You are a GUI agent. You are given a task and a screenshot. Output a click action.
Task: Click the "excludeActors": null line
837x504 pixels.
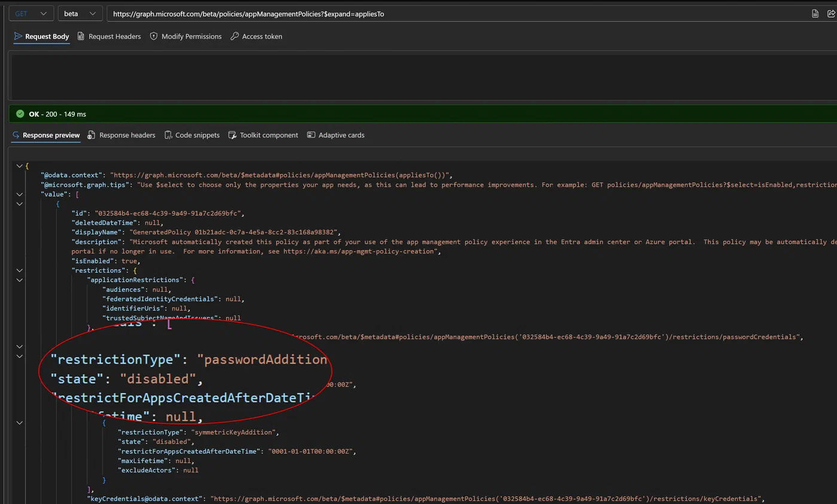coord(158,471)
